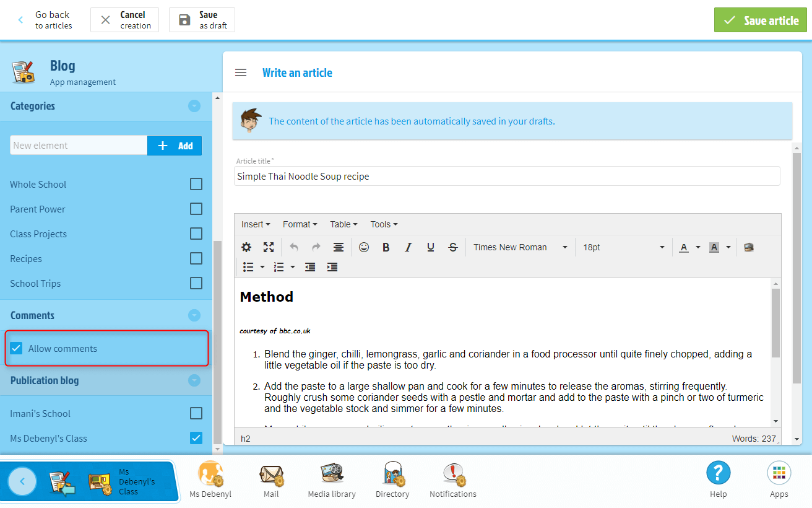Click the Method heading in editor
Image resolution: width=812 pixels, height=508 pixels.
click(267, 297)
